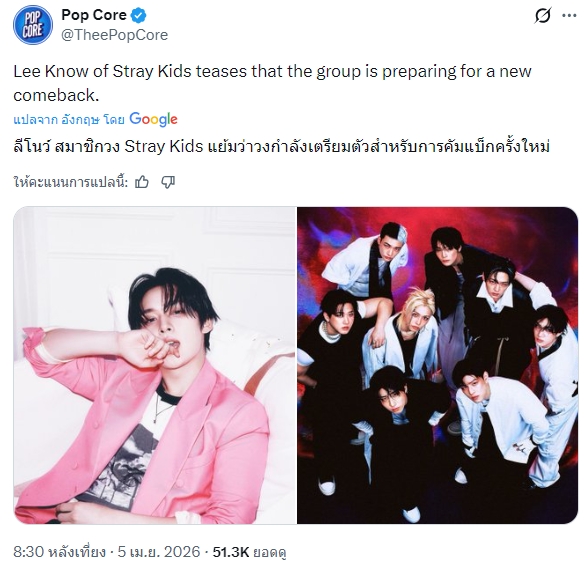Rate the translation with thumbs down

pyautogui.click(x=168, y=182)
